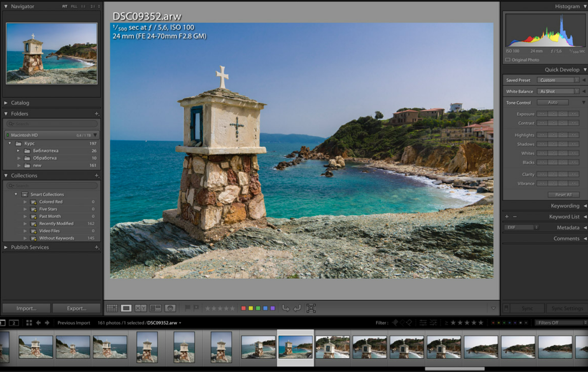This screenshot has height=372, width=588.
Task: Open the toolbar content options arrow
Action: [x=494, y=308]
